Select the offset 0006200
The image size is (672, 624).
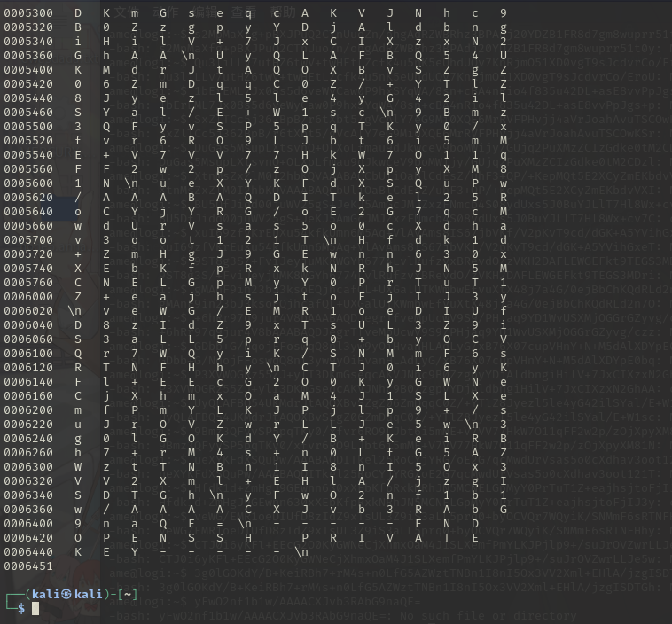pos(28,410)
